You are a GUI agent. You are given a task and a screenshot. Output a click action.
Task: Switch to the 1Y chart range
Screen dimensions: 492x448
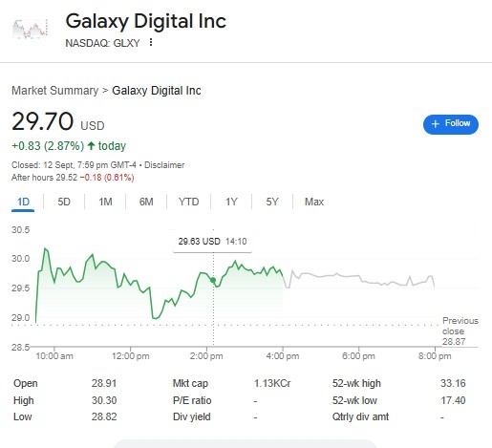coord(231,202)
